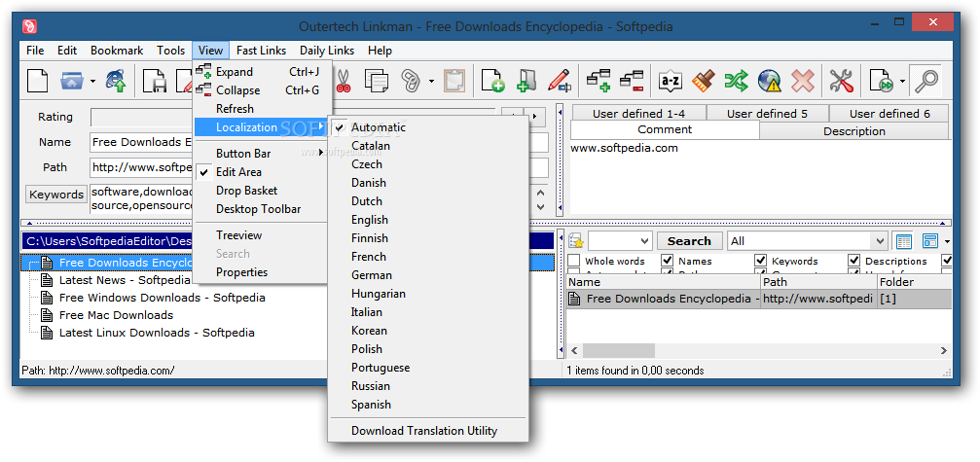Image resolution: width=980 pixels, height=462 pixels.
Task: Click the green shuffle arrows icon
Action: [737, 81]
